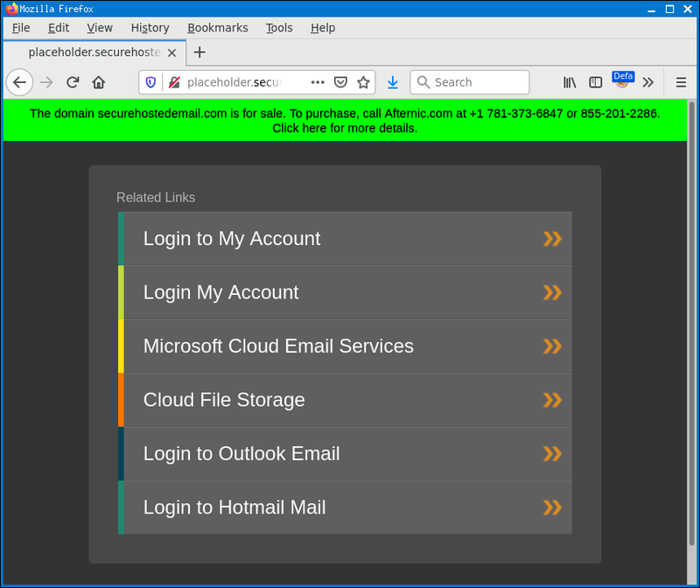Click orange chevrons beside Login My Account
Image resolution: width=700 pixels, height=588 pixels.
click(552, 292)
